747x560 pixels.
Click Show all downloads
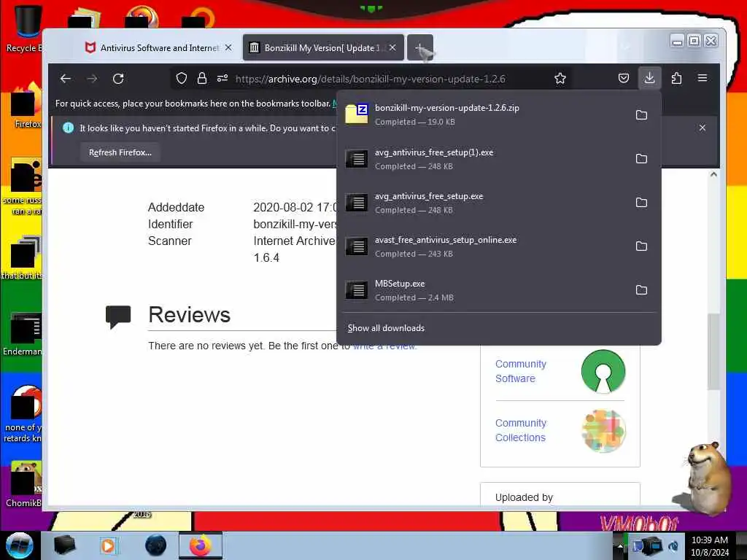pyautogui.click(x=386, y=328)
